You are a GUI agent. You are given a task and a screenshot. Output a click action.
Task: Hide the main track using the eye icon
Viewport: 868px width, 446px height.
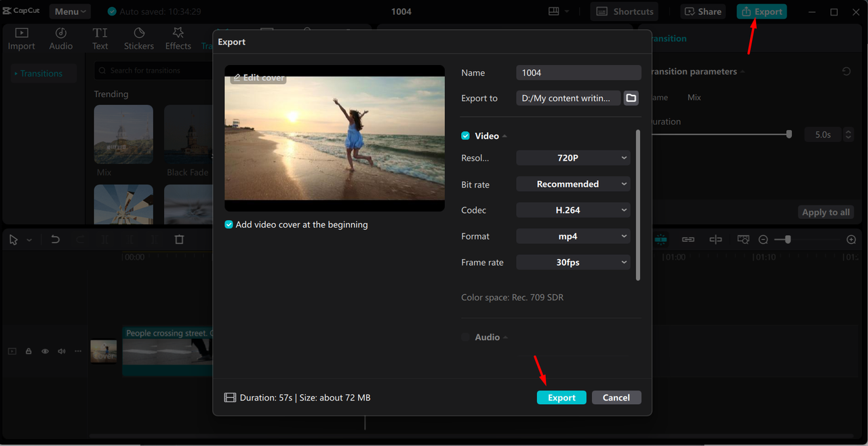[x=45, y=351]
